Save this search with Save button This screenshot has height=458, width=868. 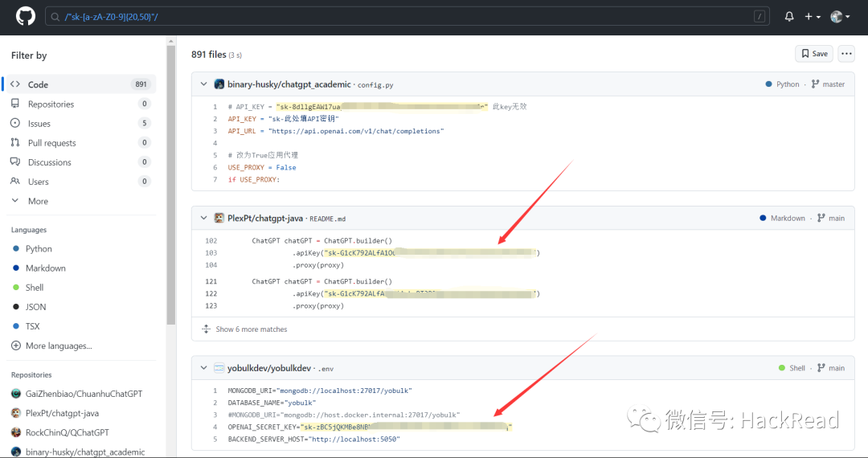(813, 54)
